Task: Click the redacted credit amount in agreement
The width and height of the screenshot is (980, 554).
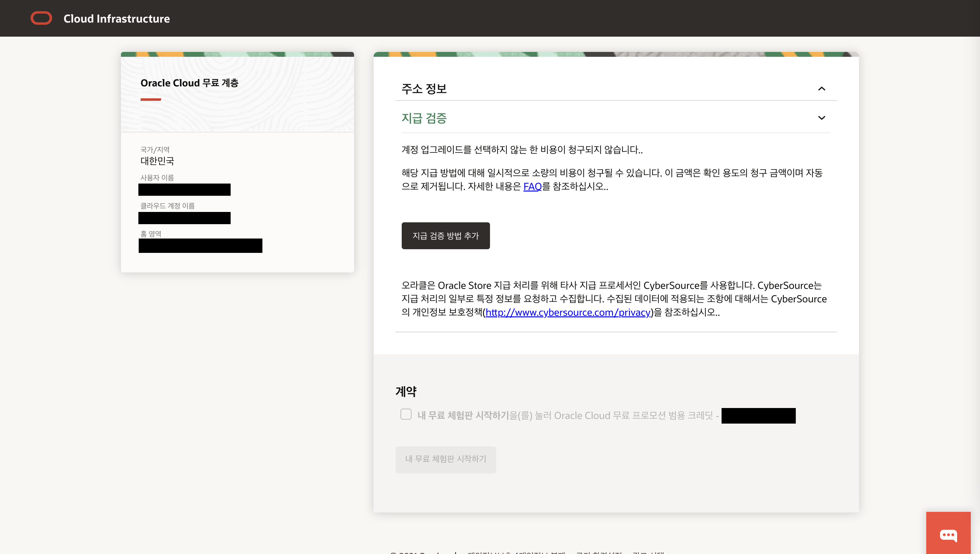Action: click(x=758, y=415)
